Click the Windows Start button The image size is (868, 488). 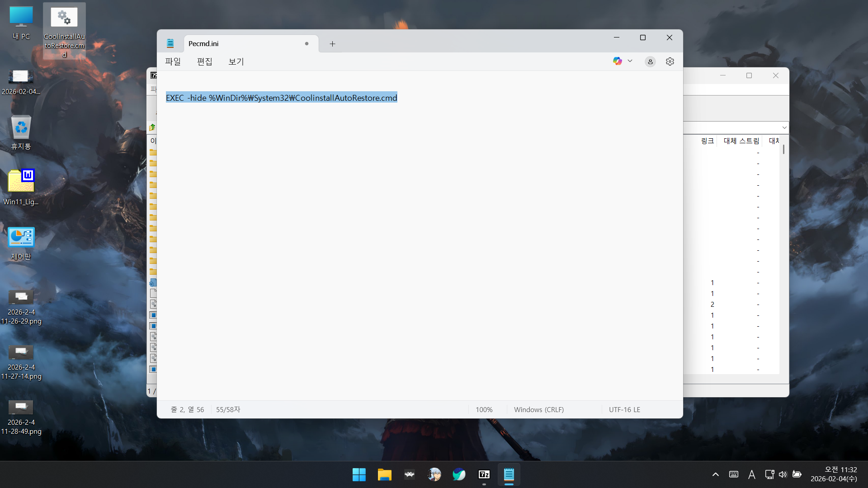pos(359,474)
